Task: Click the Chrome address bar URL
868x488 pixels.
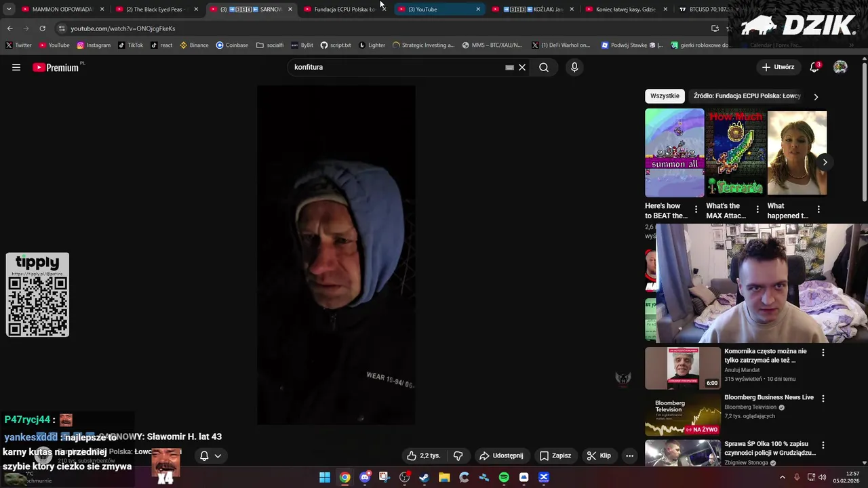Action: 123,28
